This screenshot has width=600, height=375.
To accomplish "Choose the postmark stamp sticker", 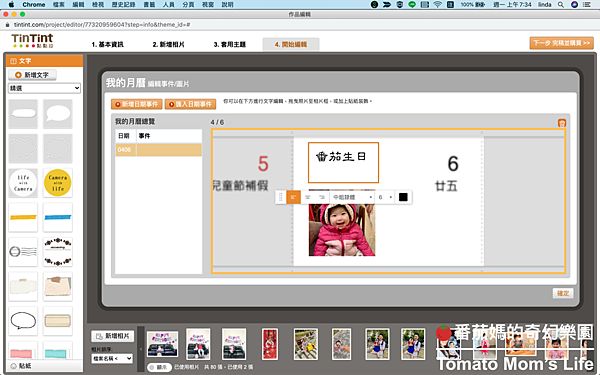I will click(x=23, y=251).
